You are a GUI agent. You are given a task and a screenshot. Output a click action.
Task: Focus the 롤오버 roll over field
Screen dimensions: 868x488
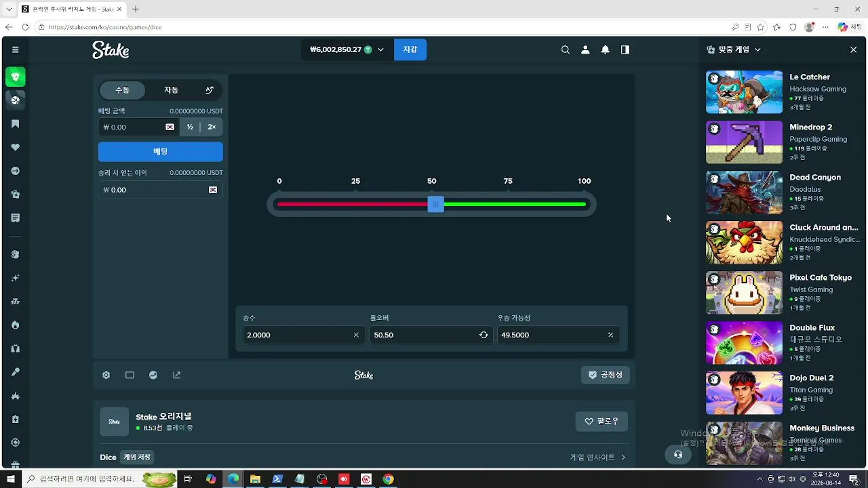431,335
